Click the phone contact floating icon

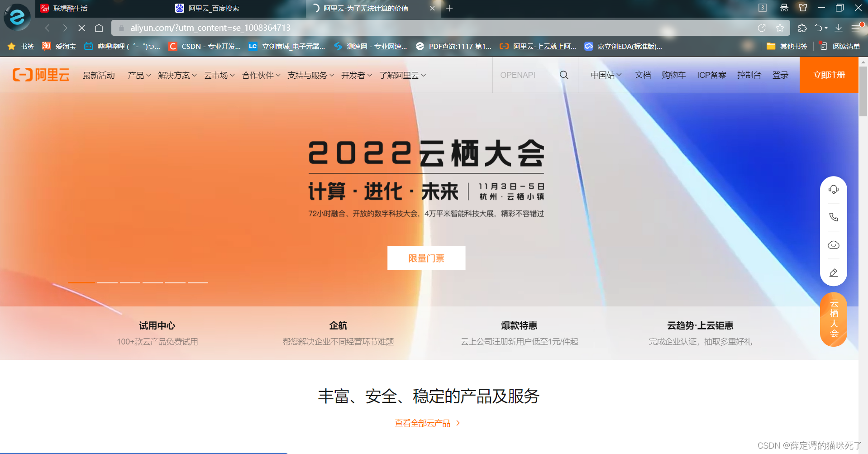(834, 217)
